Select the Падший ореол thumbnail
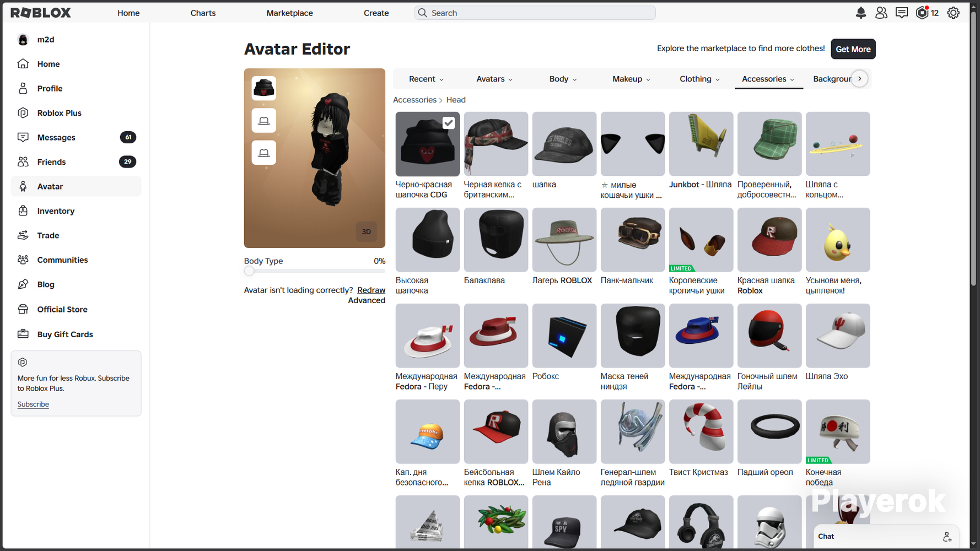 click(769, 431)
